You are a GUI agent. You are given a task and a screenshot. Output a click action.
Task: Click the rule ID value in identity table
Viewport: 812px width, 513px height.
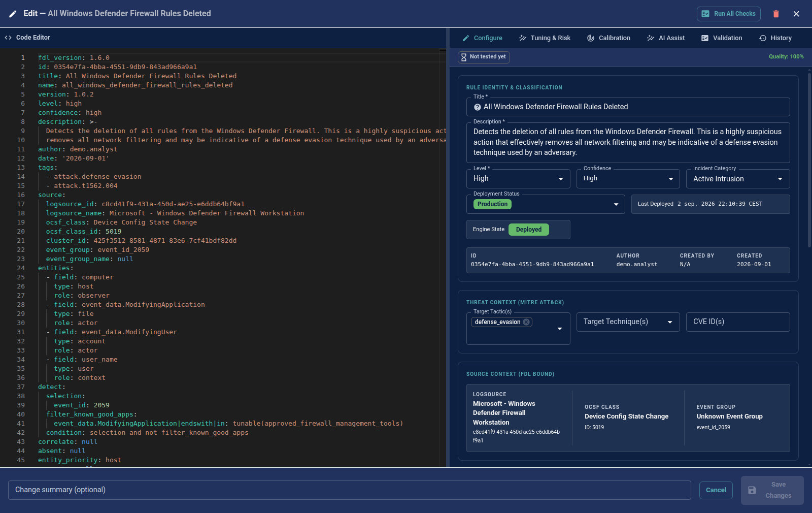click(532, 265)
